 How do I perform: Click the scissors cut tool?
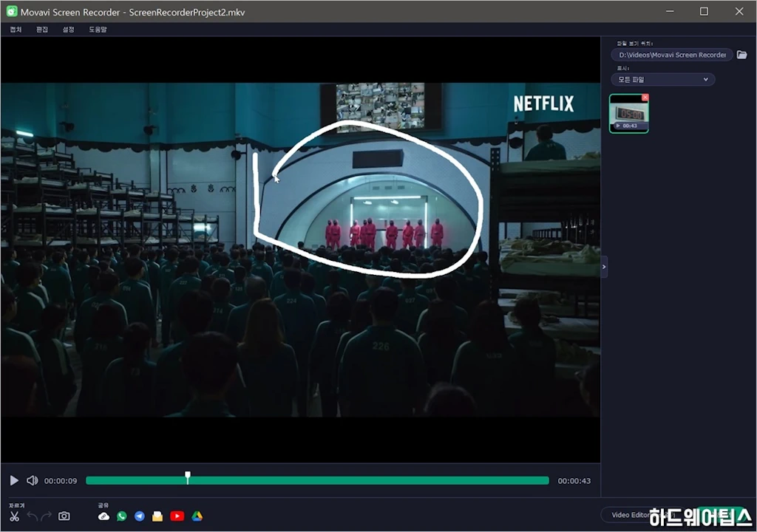pyautogui.click(x=14, y=516)
